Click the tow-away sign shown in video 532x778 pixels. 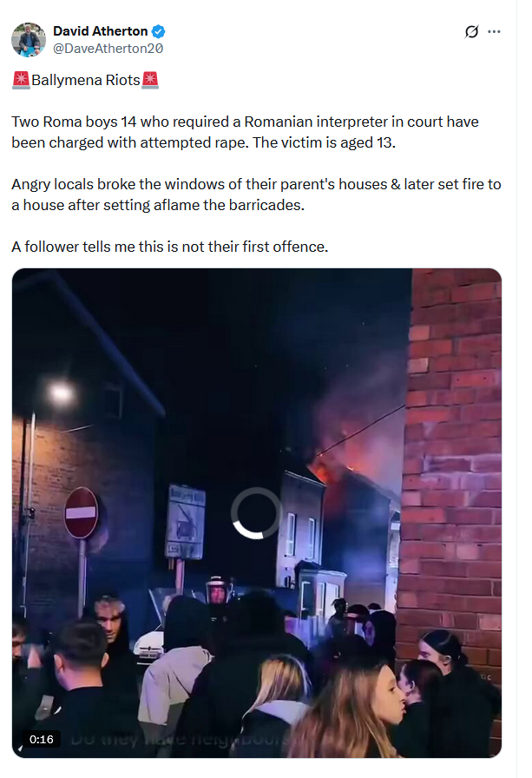pos(186,522)
